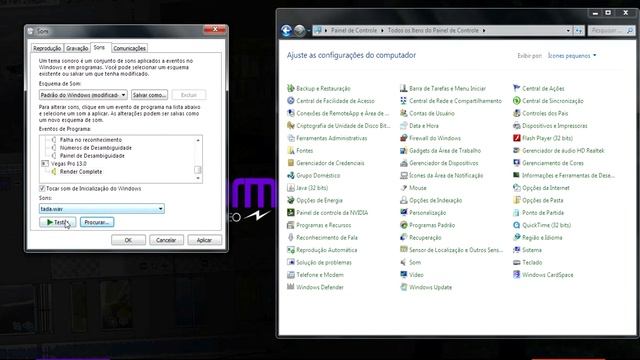Click Flash Player (32 bits) icon

pos(517,138)
